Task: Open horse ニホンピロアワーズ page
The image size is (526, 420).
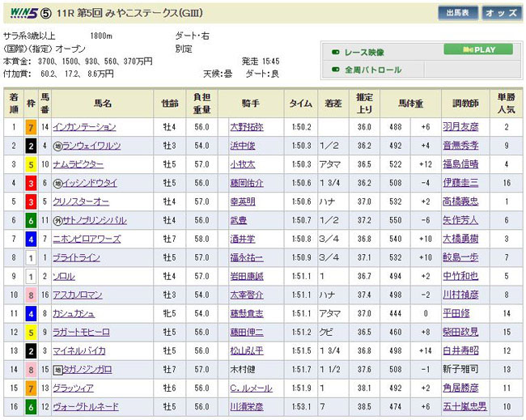Action: (87, 239)
